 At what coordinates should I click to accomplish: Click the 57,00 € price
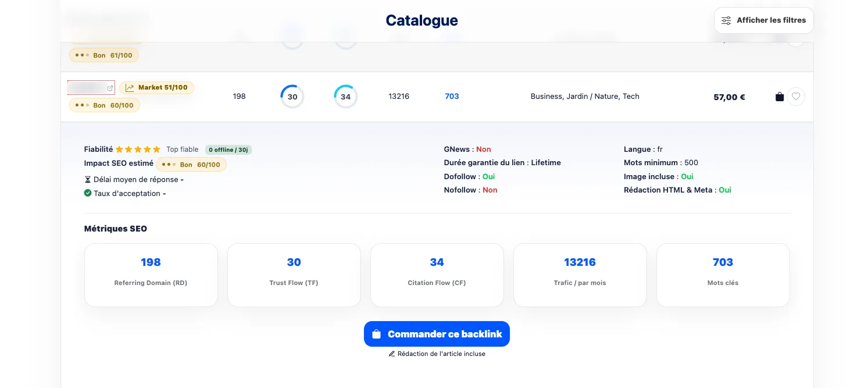[x=729, y=97]
